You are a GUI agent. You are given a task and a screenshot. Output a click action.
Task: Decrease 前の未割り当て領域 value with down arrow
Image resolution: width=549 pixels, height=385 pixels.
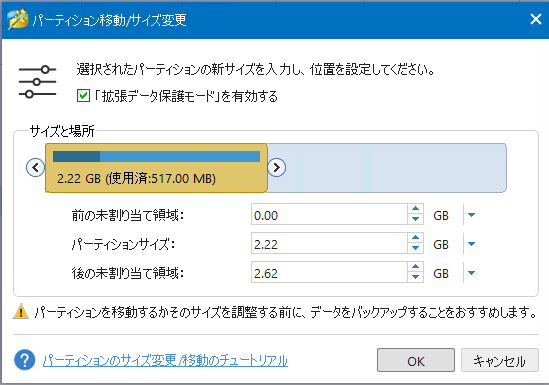[416, 219]
